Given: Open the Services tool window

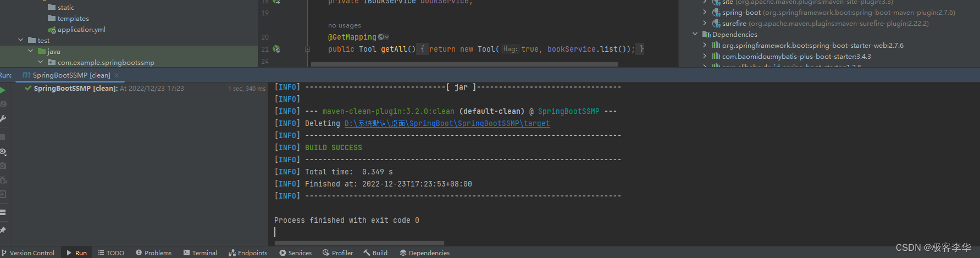Looking at the screenshot, I should 295,253.
